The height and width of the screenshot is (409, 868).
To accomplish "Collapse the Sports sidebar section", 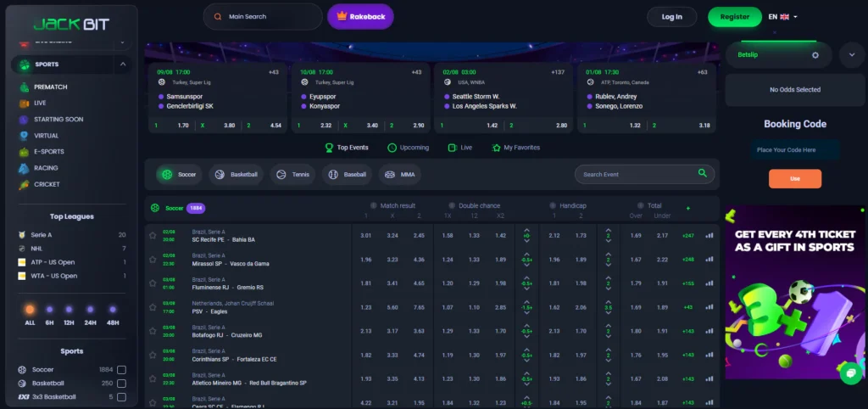I will 123,64.
